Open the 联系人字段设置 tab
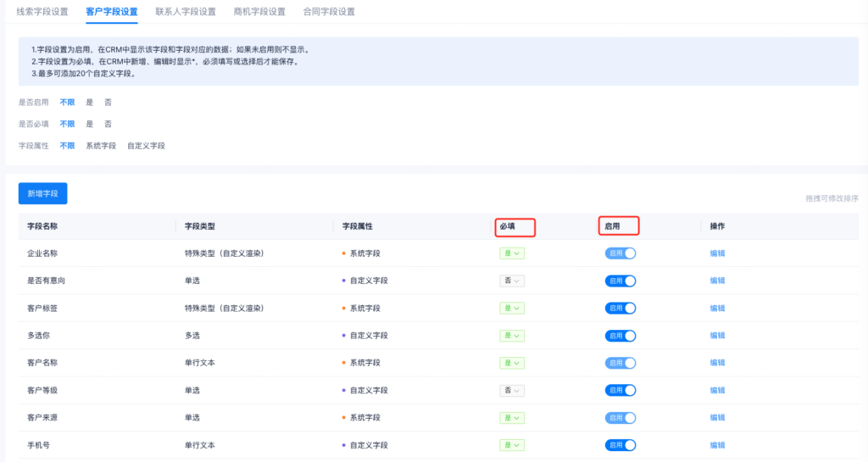The height and width of the screenshot is (462, 868). (x=185, y=12)
